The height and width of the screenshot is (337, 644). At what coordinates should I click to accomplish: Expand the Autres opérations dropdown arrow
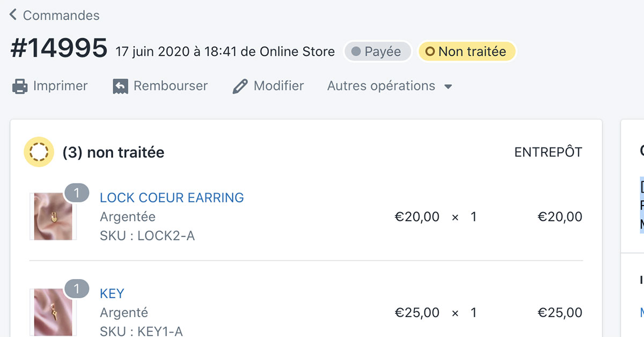(x=448, y=87)
